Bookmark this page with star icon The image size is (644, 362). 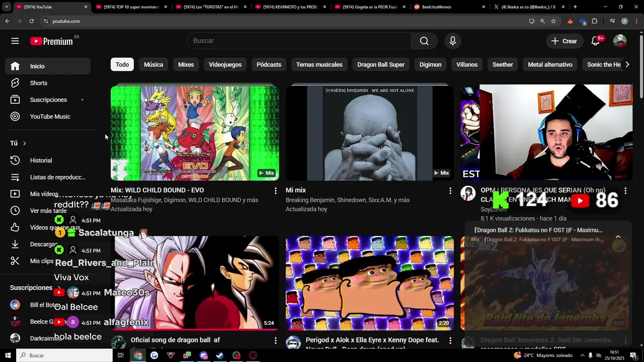tap(553, 21)
